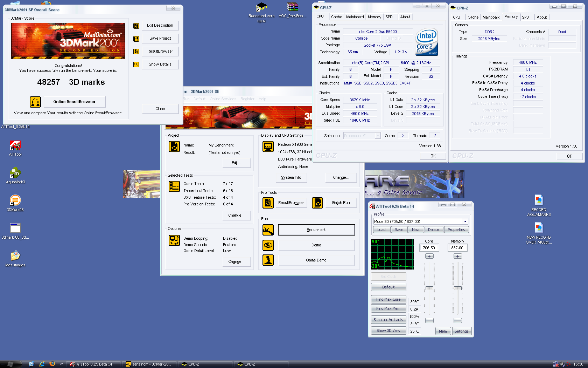Viewport: 588px width, 368px height.
Task: Click Scan for Artifacts button
Action: click(x=388, y=320)
